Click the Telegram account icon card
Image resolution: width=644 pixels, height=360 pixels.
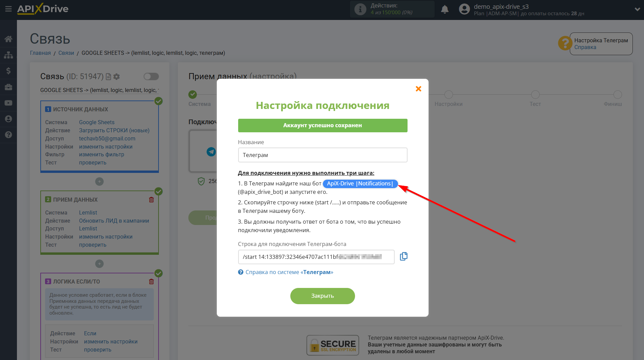point(203,151)
